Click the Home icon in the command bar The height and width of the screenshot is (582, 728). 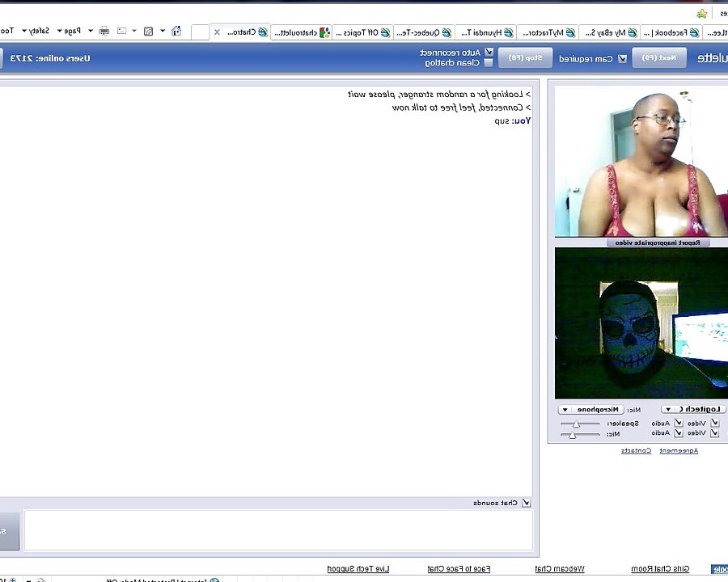[176, 31]
